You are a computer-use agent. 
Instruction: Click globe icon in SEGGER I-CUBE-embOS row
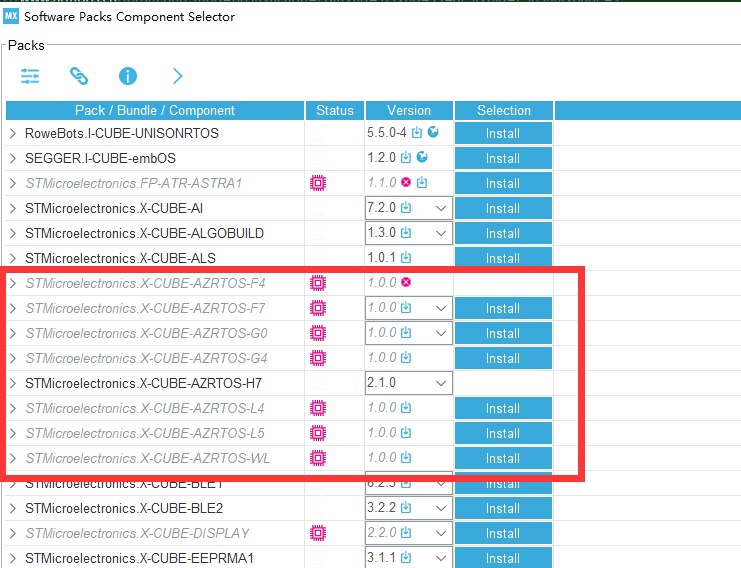point(422,157)
